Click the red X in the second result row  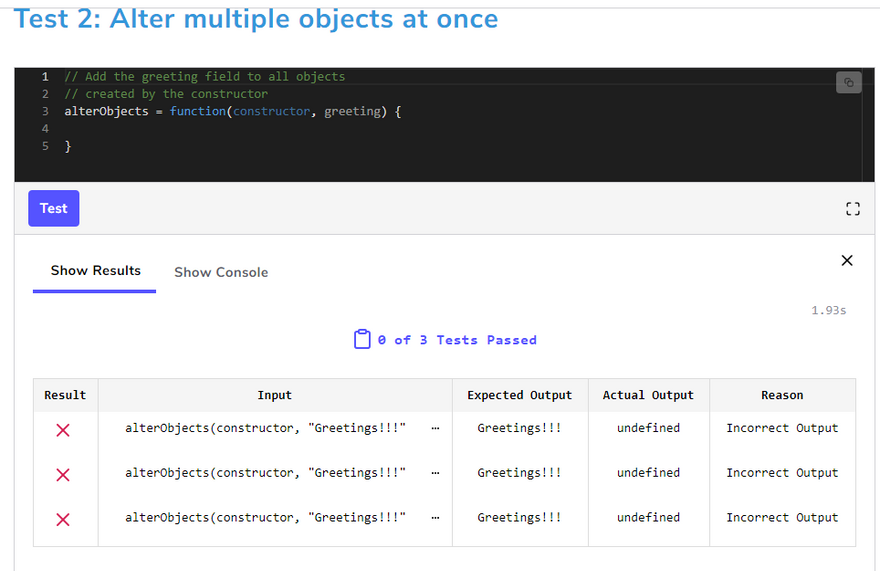[x=63, y=474]
